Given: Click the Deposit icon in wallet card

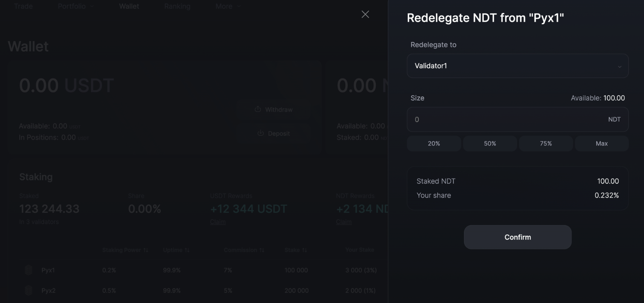Looking at the screenshot, I should coord(260,133).
